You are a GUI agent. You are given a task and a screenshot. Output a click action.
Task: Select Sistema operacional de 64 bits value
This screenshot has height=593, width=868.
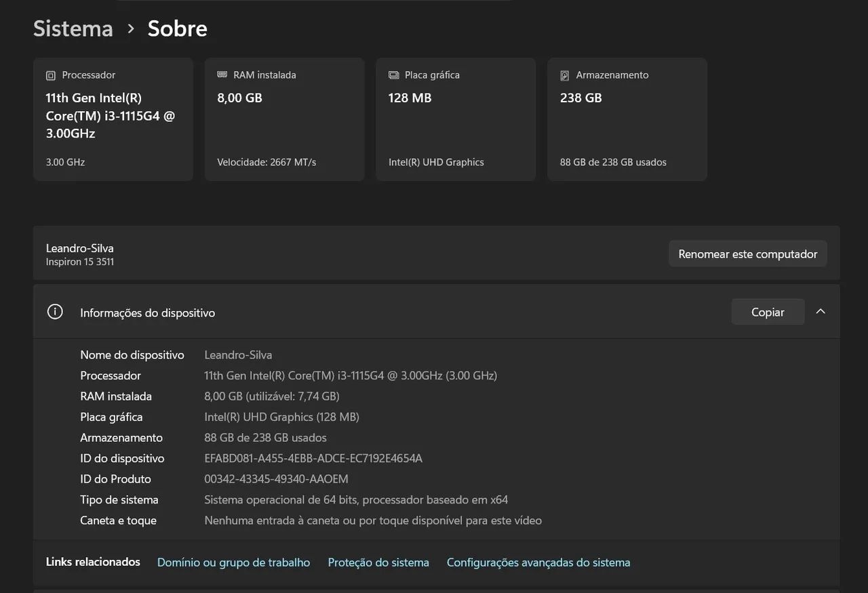click(356, 499)
